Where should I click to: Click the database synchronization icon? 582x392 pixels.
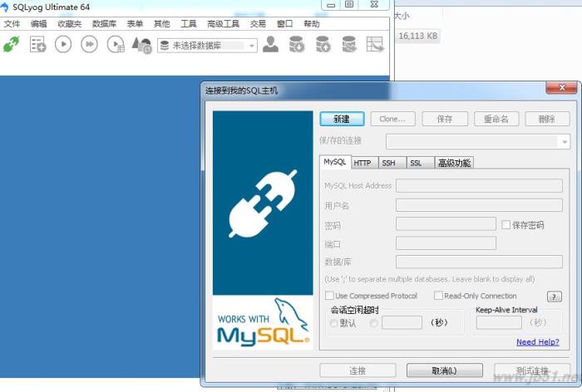click(x=349, y=45)
